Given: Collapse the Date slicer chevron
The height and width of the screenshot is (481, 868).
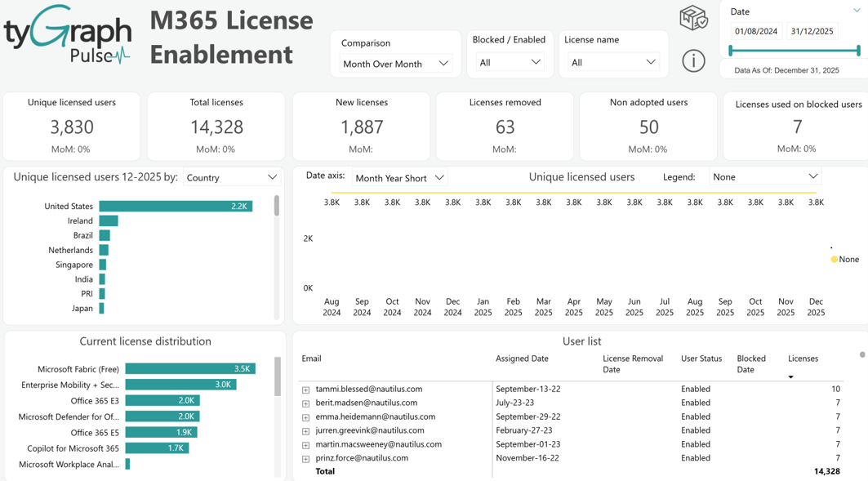Looking at the screenshot, I should pos(857,11).
